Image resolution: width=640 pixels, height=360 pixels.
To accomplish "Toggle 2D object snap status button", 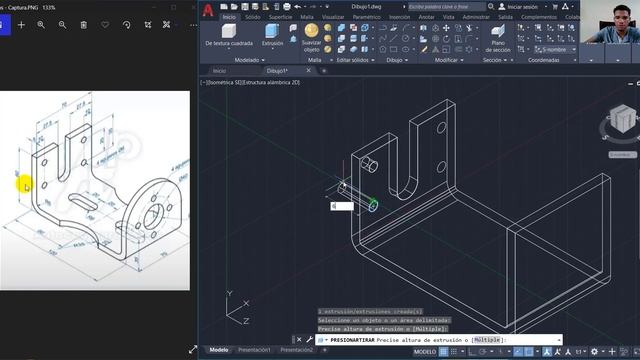I will (529, 352).
